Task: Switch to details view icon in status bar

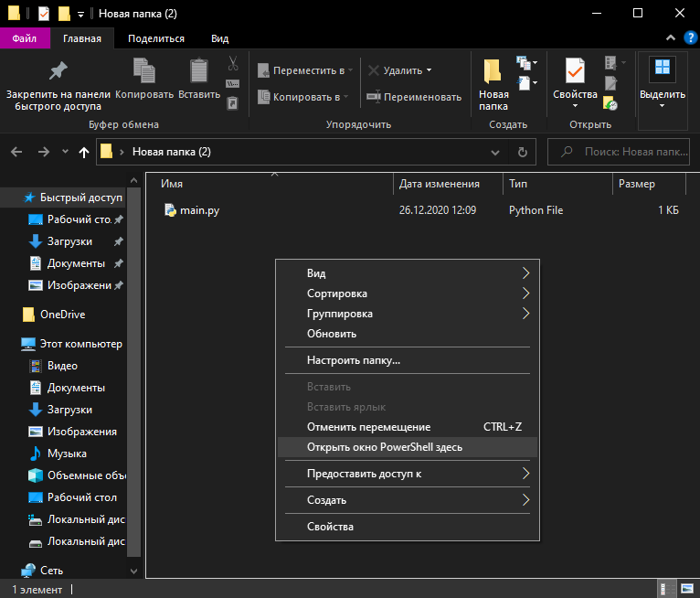Action: pyautogui.click(x=665, y=589)
